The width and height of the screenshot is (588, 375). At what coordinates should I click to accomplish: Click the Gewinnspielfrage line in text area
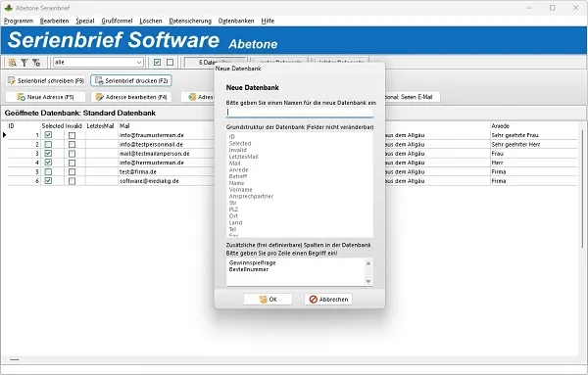coord(253,263)
